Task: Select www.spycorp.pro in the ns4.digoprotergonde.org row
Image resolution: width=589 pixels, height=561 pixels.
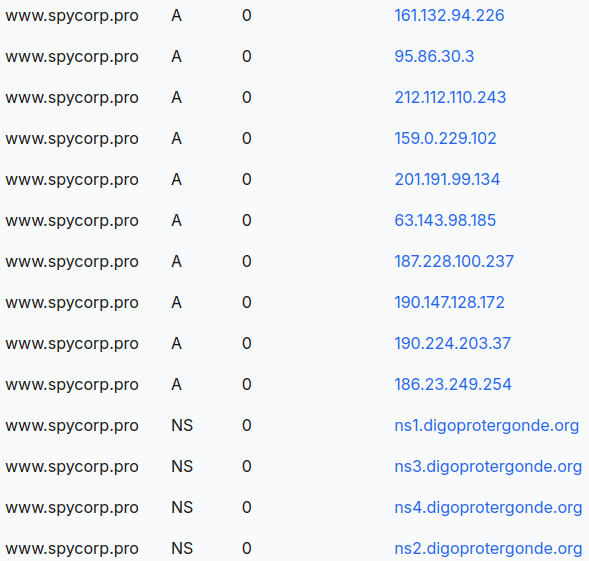Action: click(x=72, y=508)
